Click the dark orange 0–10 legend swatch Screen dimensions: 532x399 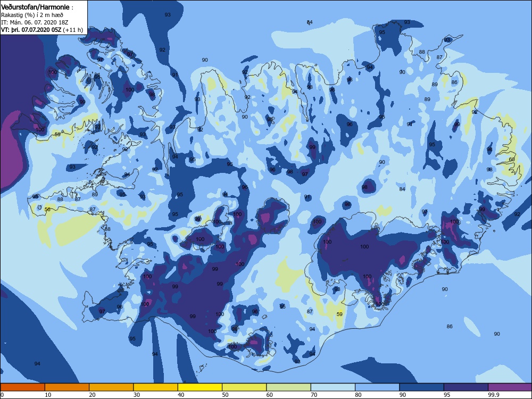[x=22, y=387]
